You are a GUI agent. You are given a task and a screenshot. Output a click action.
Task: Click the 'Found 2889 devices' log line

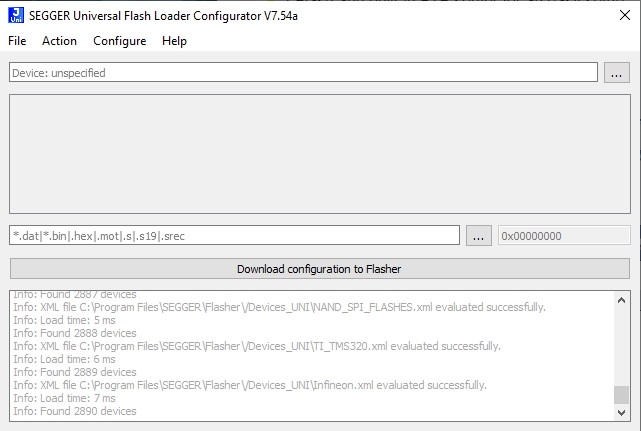coord(75,372)
